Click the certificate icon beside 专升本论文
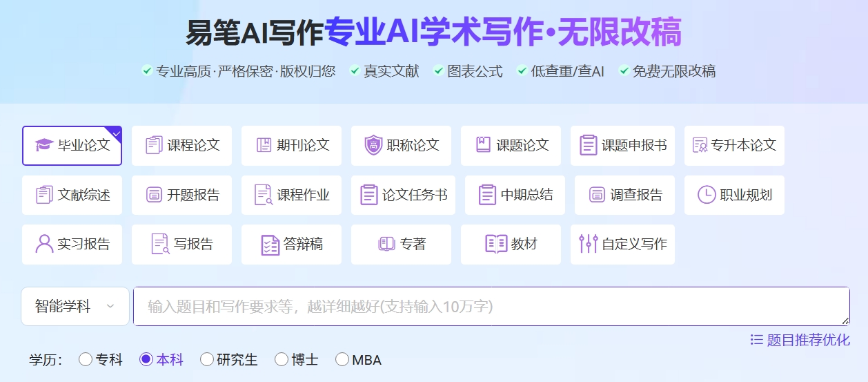This screenshot has width=868, height=382. (700, 145)
